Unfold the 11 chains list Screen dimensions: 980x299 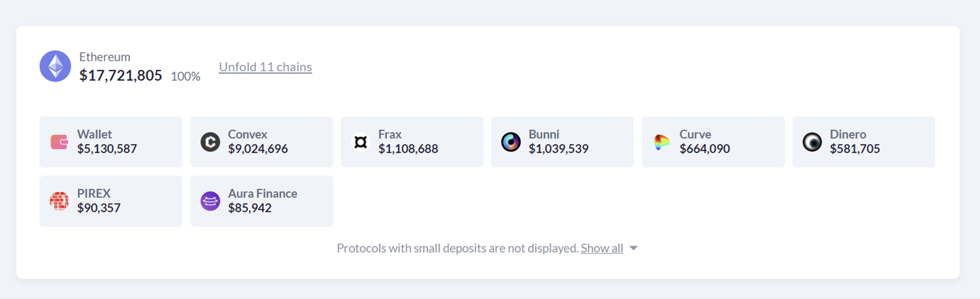(265, 67)
